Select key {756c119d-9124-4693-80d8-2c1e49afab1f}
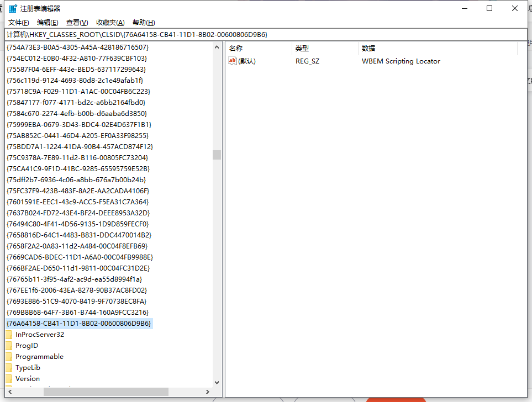 pyautogui.click(x=75, y=81)
